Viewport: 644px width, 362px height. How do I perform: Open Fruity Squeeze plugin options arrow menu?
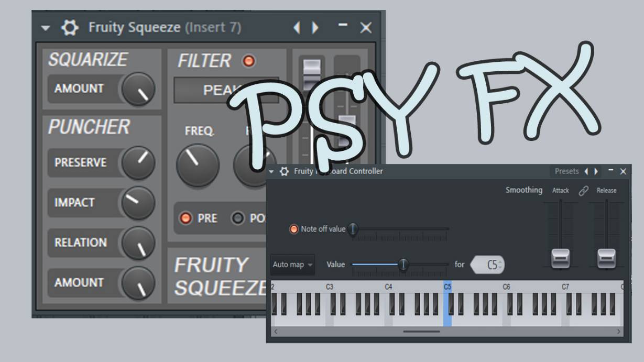pyautogui.click(x=46, y=28)
